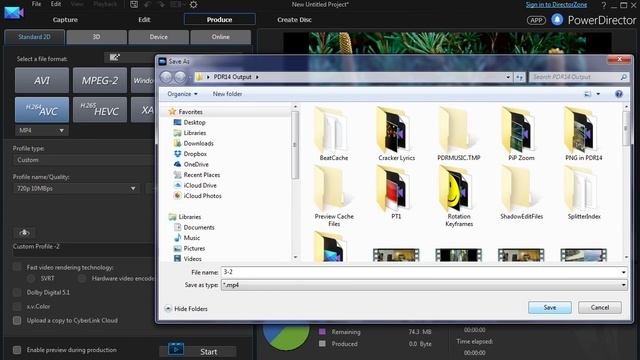
Task: Click Save button in dialog
Action: tap(549, 307)
